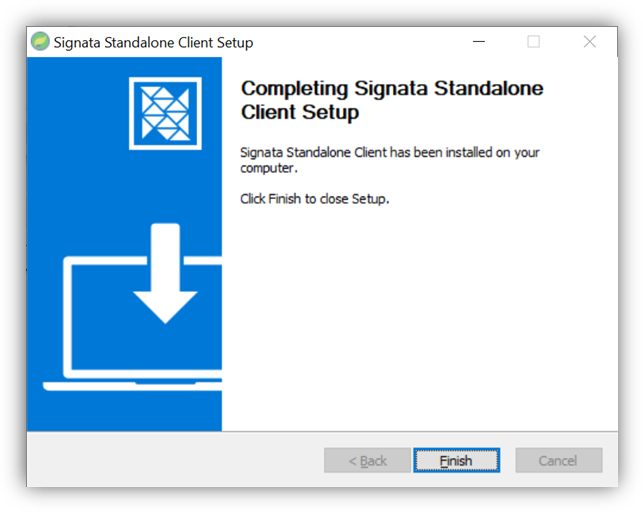This screenshot has width=643, height=512.
Task: Click the empty title bar area right of the title
Action: coord(360,42)
